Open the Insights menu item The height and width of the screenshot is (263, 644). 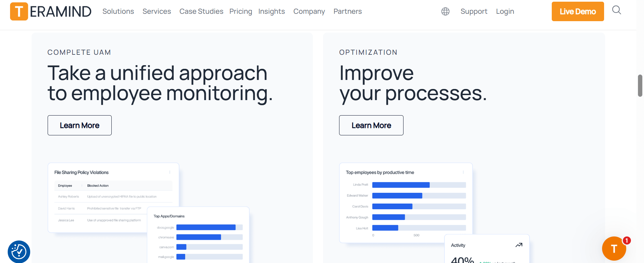click(271, 11)
